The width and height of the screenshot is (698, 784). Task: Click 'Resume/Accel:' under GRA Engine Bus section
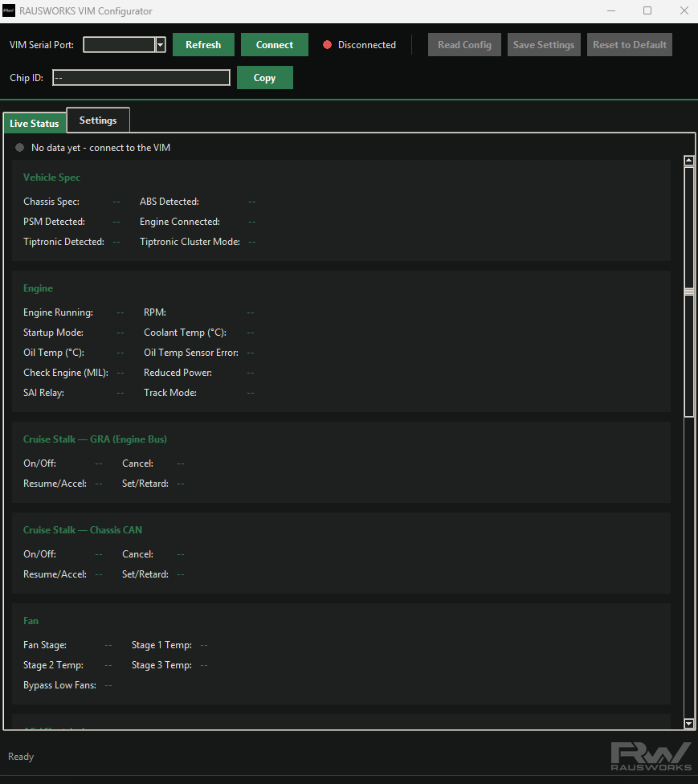pos(55,484)
